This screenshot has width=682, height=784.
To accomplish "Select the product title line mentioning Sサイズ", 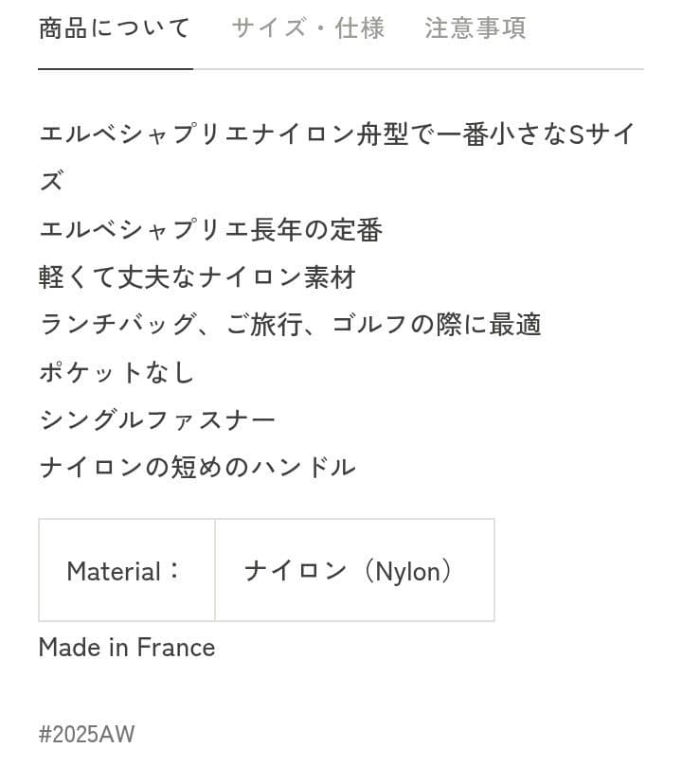I will (x=337, y=134).
